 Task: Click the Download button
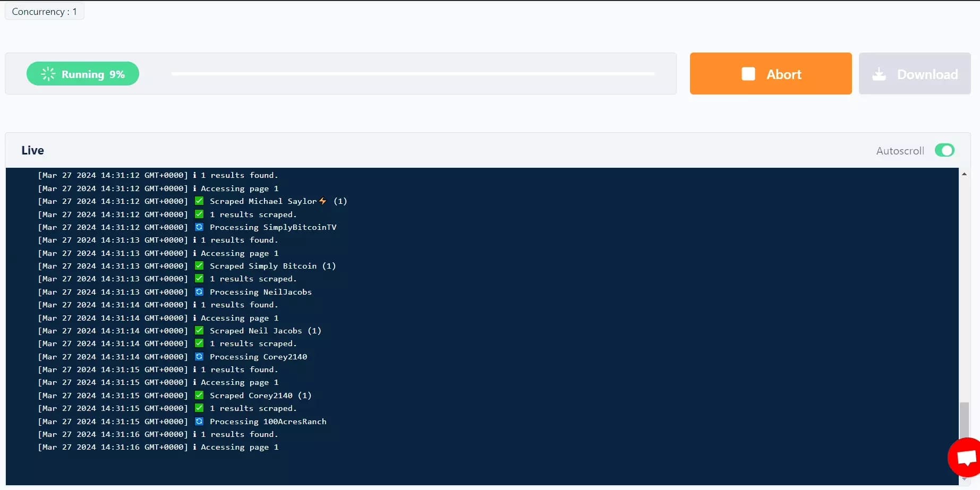[914, 74]
